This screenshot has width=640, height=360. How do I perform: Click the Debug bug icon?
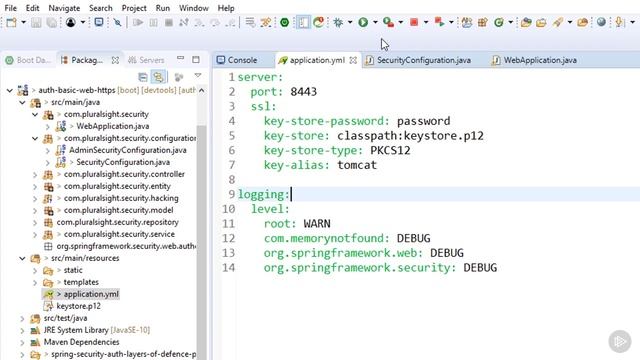tap(338, 22)
